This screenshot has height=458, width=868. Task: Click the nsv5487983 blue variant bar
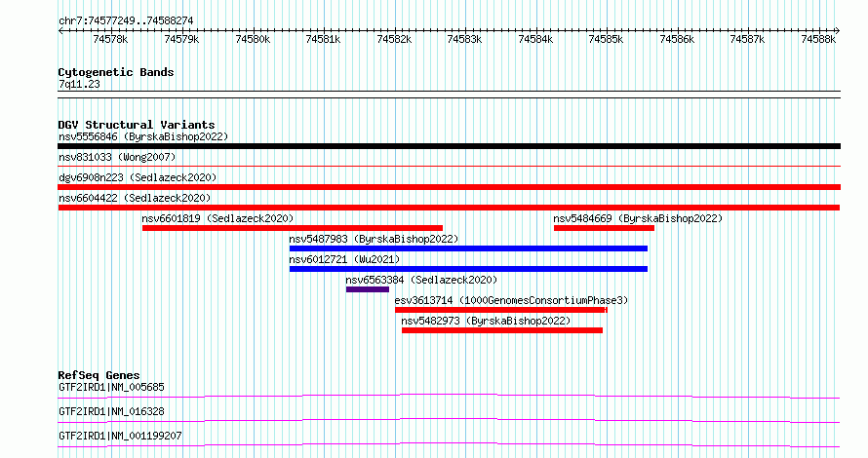(x=468, y=248)
